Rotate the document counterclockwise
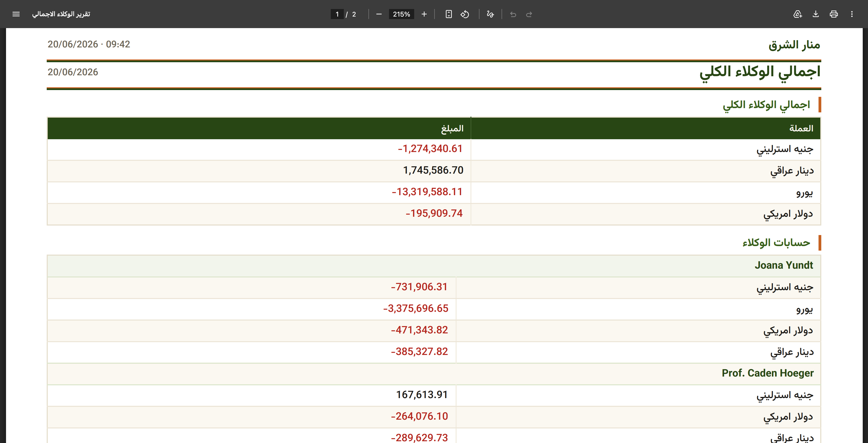The image size is (868, 443). tap(465, 14)
